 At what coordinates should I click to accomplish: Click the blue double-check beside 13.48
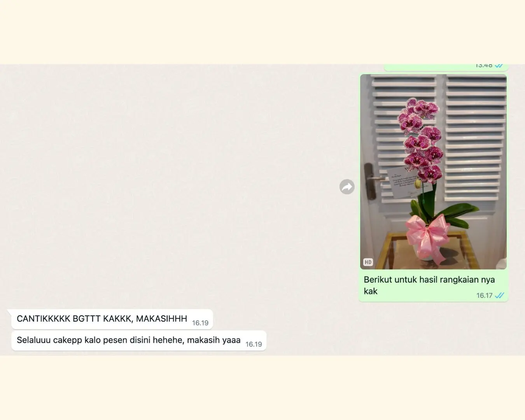(x=499, y=66)
